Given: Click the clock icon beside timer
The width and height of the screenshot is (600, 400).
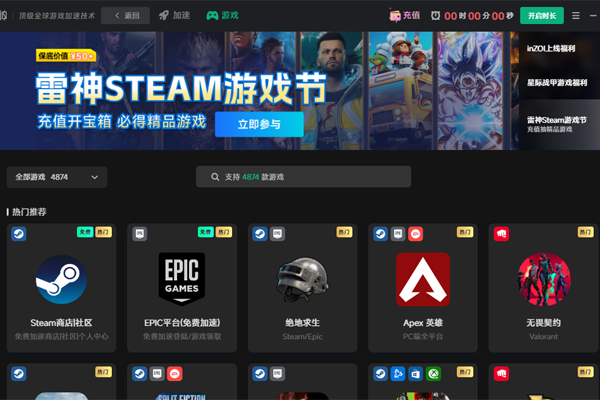Looking at the screenshot, I should click(435, 15).
